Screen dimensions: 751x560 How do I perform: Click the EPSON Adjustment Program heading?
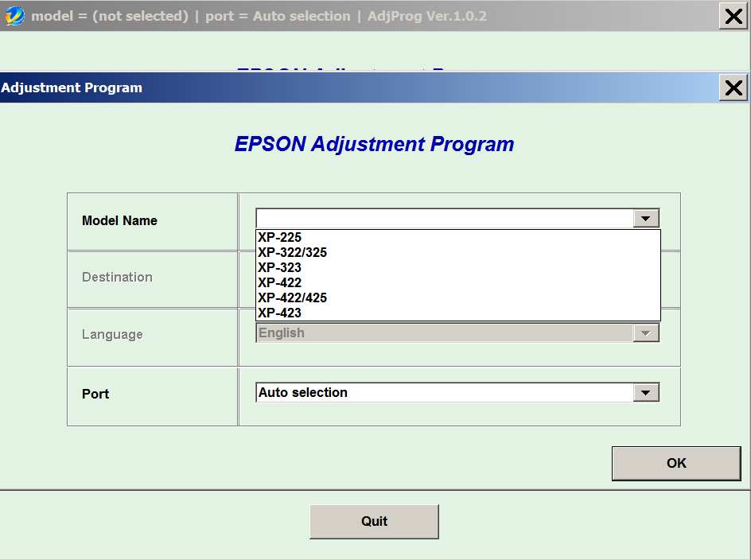[x=374, y=144]
